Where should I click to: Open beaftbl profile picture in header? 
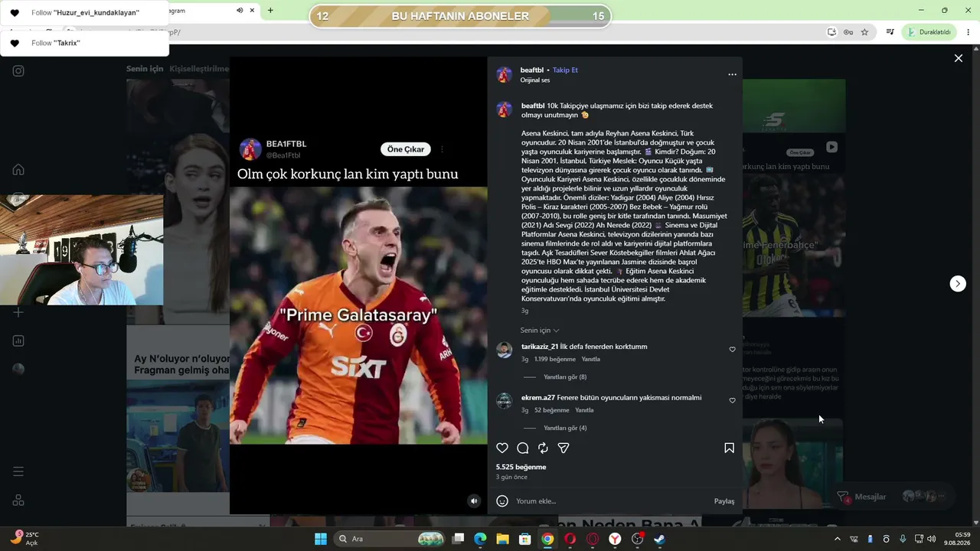click(504, 75)
